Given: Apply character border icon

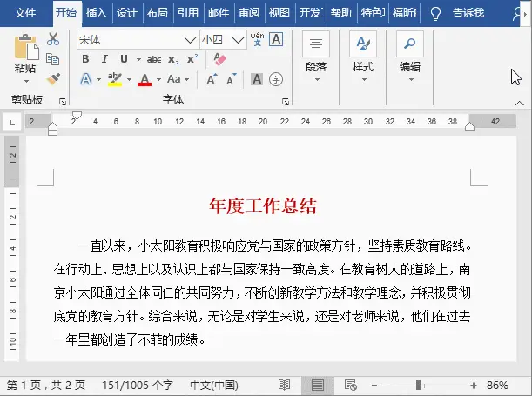Looking at the screenshot, I should (276, 39).
